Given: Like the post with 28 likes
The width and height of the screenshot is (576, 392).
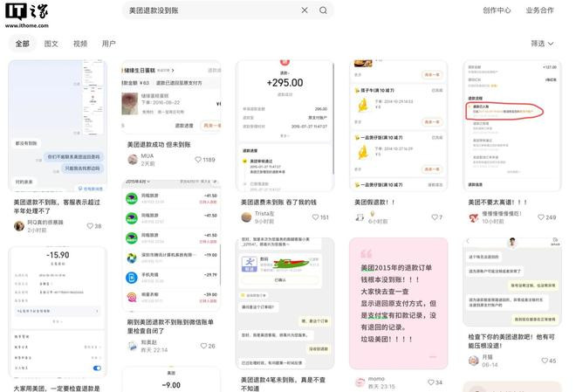Looking at the screenshot, I should pyautogui.click(x=90, y=226).
